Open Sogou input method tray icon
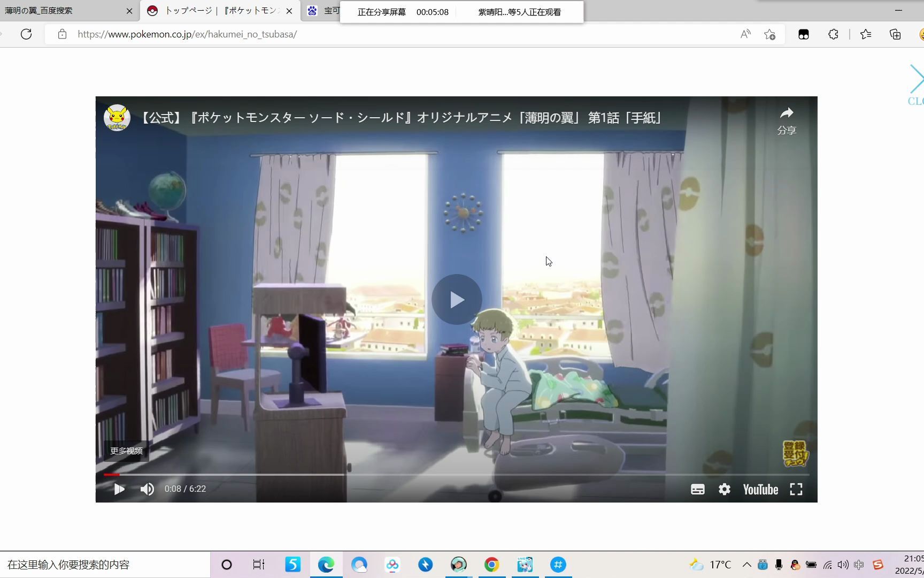The height and width of the screenshot is (578, 924). [878, 565]
